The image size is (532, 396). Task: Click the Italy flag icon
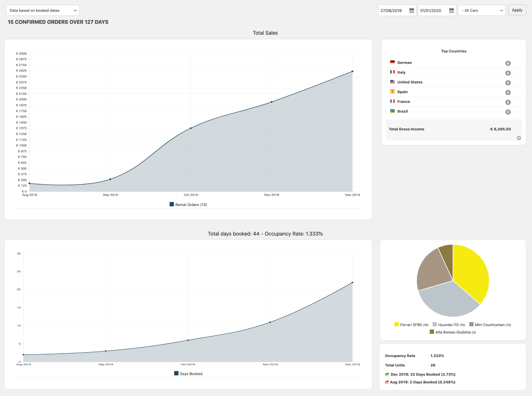click(392, 72)
